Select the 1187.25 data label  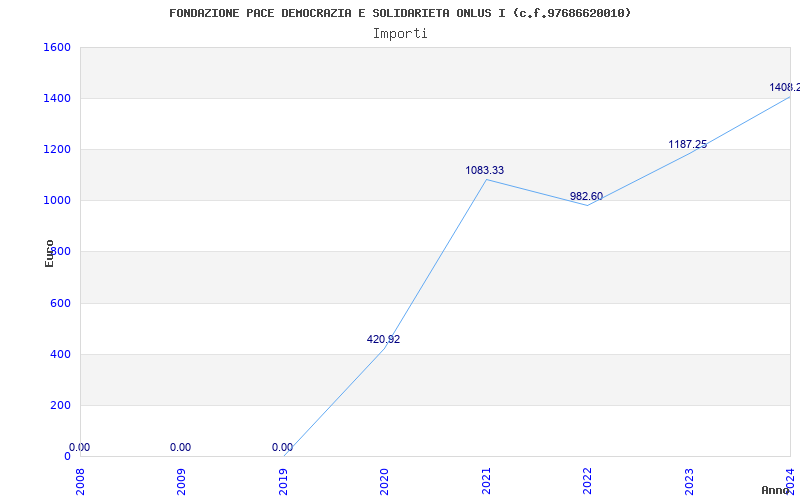pyautogui.click(x=688, y=144)
